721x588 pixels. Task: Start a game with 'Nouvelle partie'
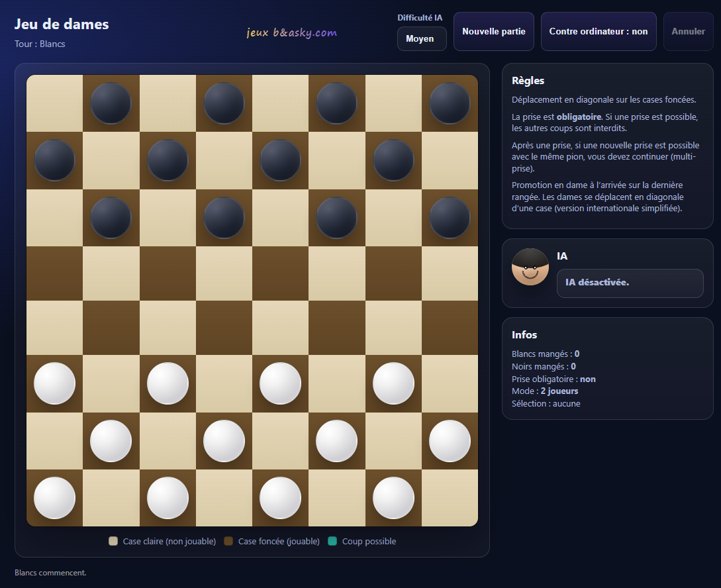pyautogui.click(x=493, y=31)
